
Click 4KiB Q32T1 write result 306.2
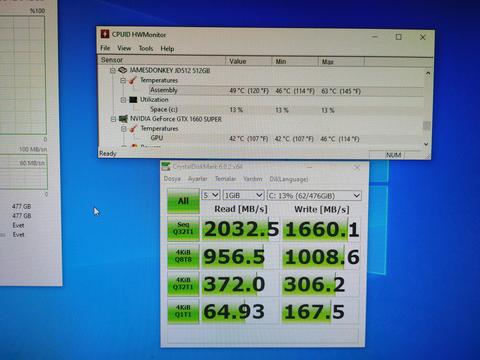tap(322, 285)
